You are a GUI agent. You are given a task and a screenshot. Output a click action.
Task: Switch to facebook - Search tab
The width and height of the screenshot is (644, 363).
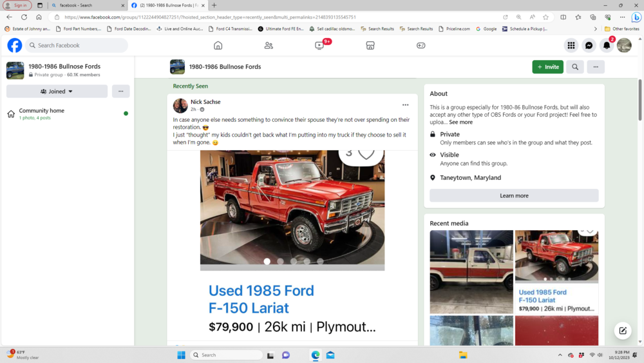tap(87, 5)
